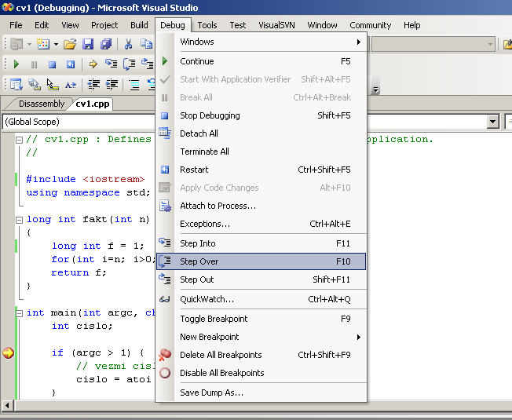Open the Tools menu
Image resolution: width=512 pixels, height=420 pixels.
tap(207, 25)
